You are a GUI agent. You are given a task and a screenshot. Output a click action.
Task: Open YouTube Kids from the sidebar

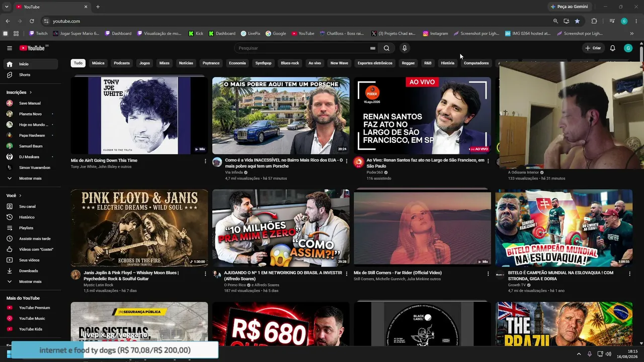31,329
